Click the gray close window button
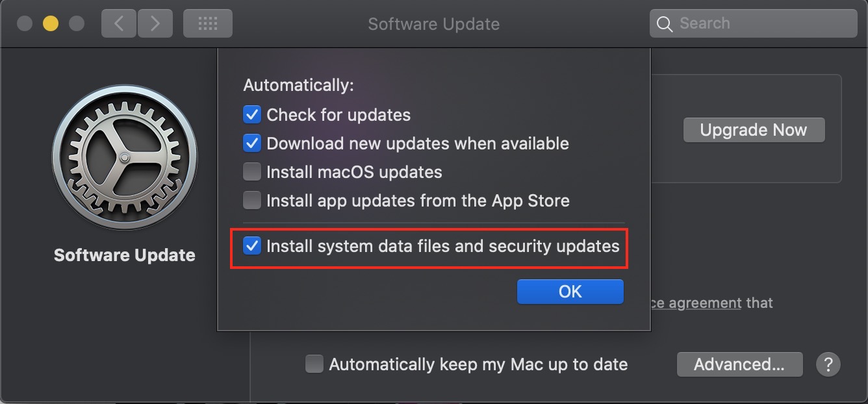This screenshot has height=404, width=868. (25, 24)
